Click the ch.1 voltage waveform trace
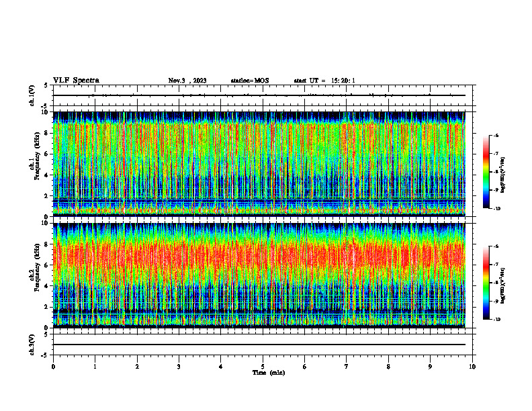Image resolution: width=532 pixels, height=411 pixels. pyautogui.click(x=259, y=95)
